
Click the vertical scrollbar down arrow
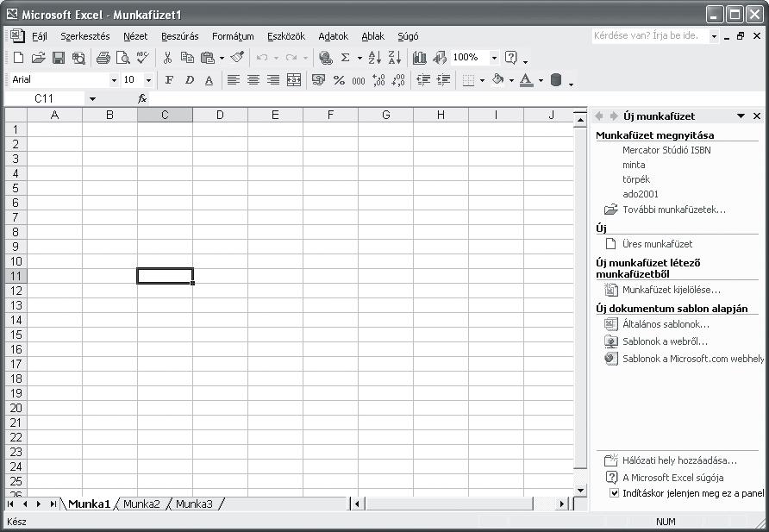[x=580, y=490]
